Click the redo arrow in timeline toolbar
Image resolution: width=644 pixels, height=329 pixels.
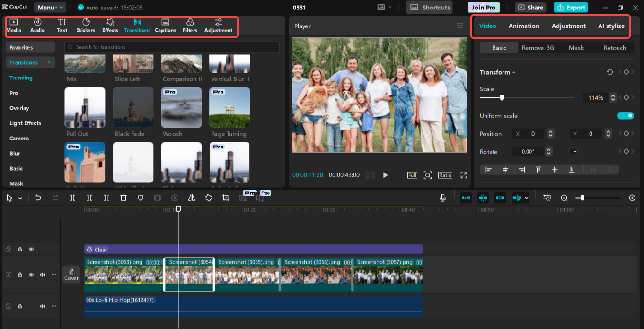[x=55, y=198]
